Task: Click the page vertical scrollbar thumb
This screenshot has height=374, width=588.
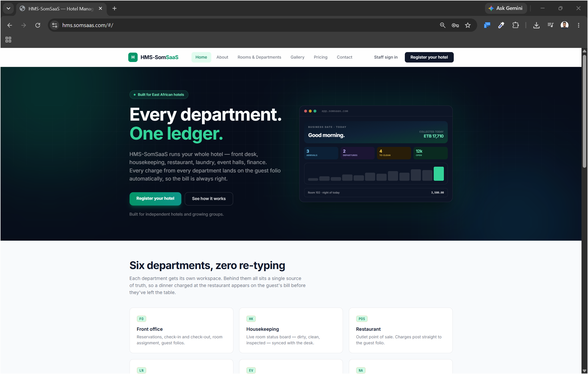Action: click(585, 111)
